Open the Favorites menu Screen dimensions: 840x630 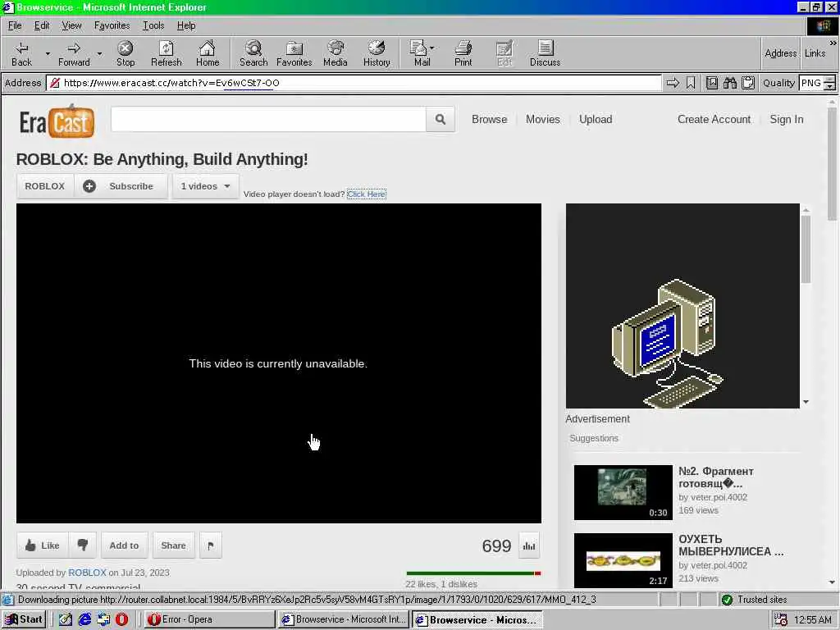click(112, 25)
